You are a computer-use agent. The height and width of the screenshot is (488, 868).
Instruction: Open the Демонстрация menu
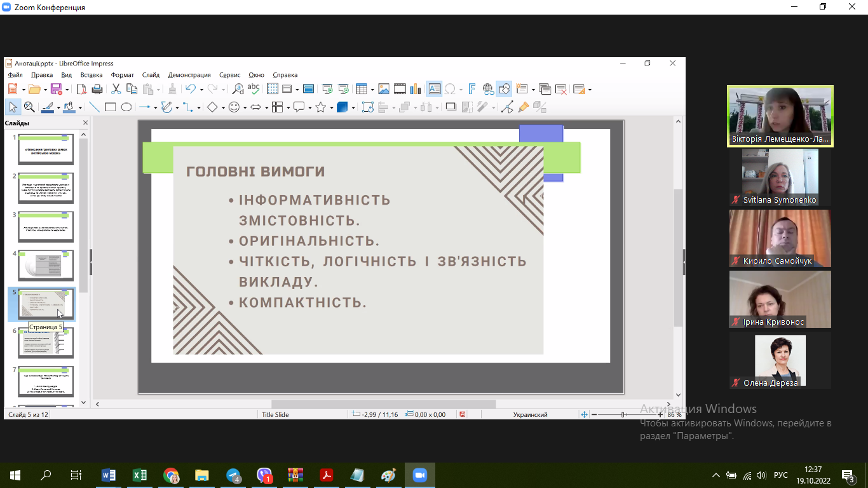[189, 75]
